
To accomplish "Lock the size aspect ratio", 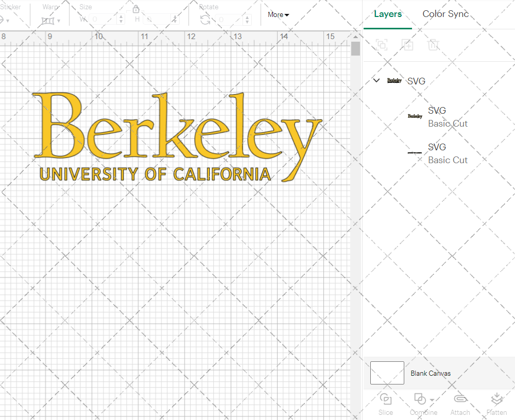I will [135, 9].
